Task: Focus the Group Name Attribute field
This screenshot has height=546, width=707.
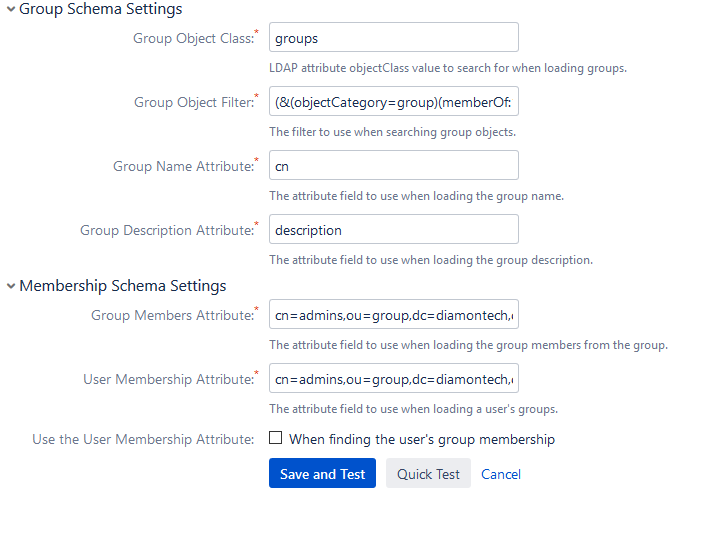Action: 394,165
